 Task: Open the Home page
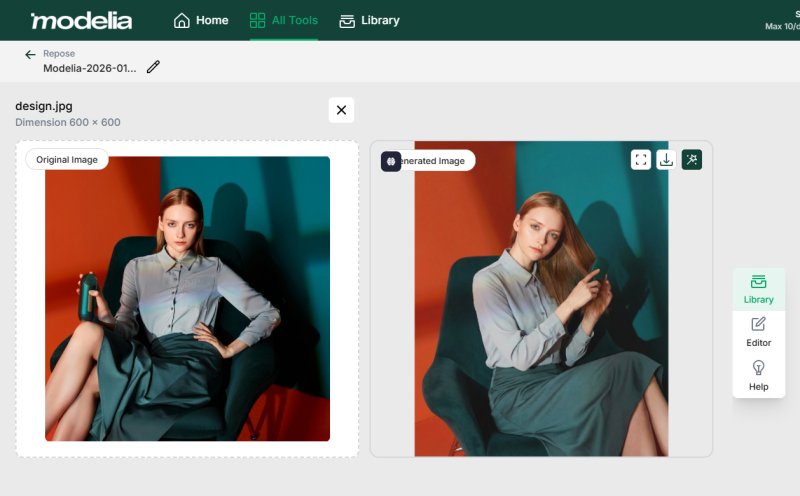201,20
